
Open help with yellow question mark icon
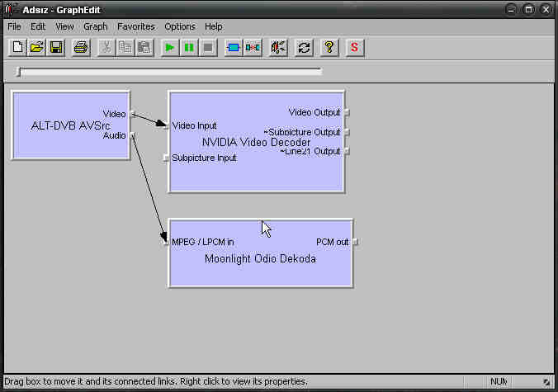point(329,47)
